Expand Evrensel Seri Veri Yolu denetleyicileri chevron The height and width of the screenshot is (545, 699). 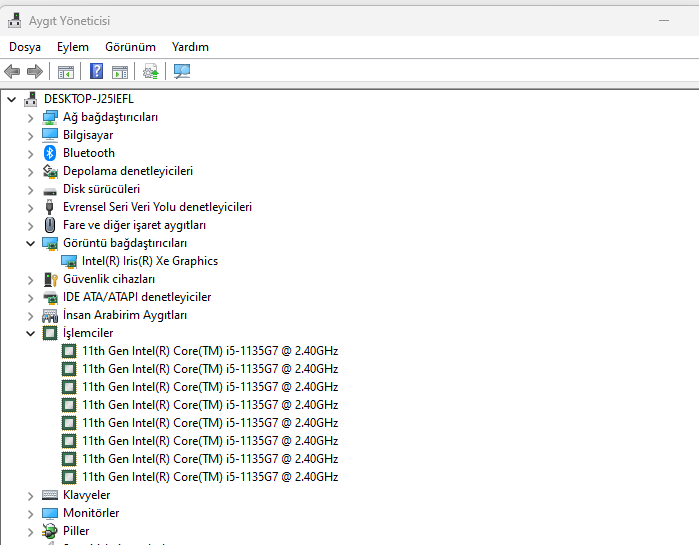tap(30, 208)
